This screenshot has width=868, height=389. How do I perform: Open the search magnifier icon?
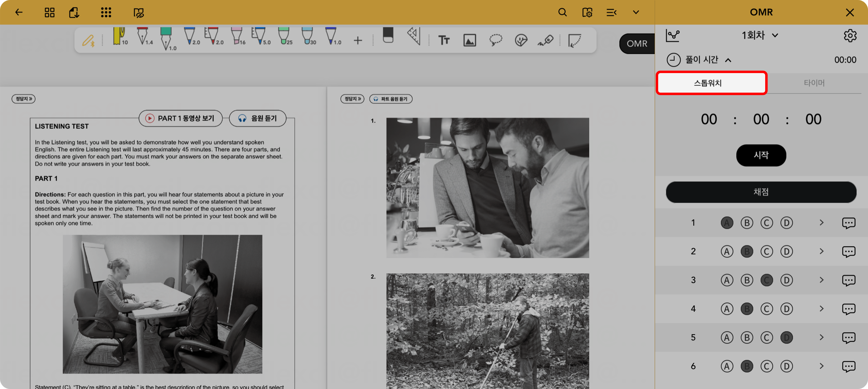[x=562, y=12]
